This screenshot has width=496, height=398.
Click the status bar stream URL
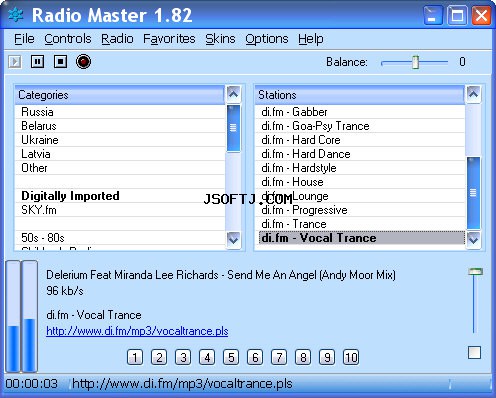182,384
